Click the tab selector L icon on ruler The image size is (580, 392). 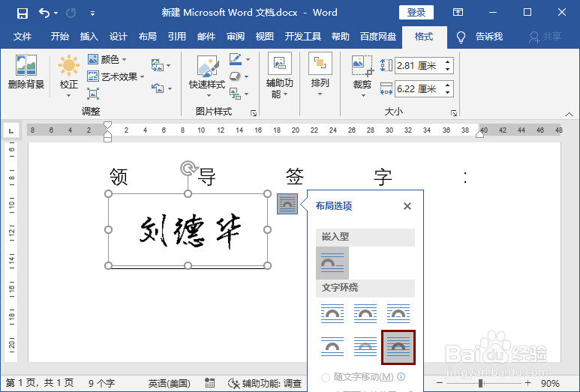coord(11,130)
